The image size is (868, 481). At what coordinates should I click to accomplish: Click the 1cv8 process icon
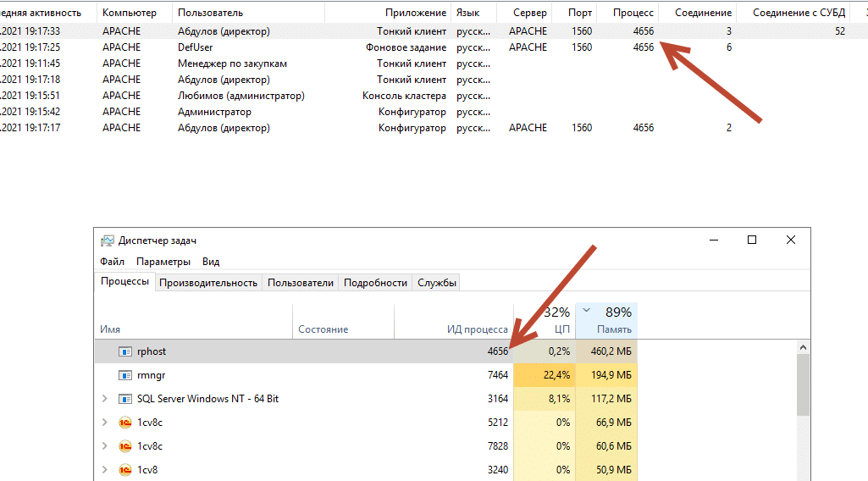pos(125,470)
